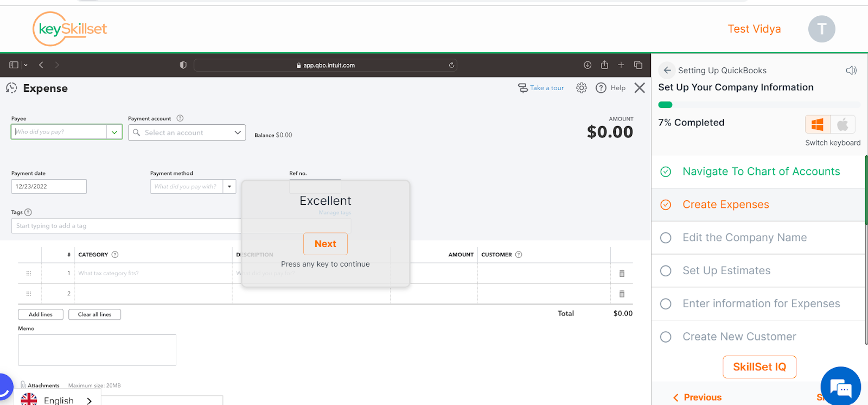Screen dimensions: 868x405
Task: Open the settings gear in Expense header
Action: click(x=582, y=88)
